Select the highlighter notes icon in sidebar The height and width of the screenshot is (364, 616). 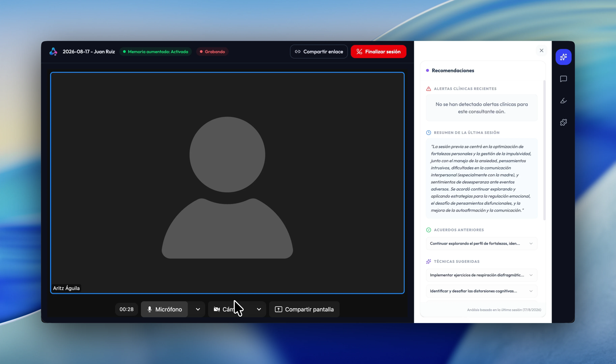[x=563, y=101]
